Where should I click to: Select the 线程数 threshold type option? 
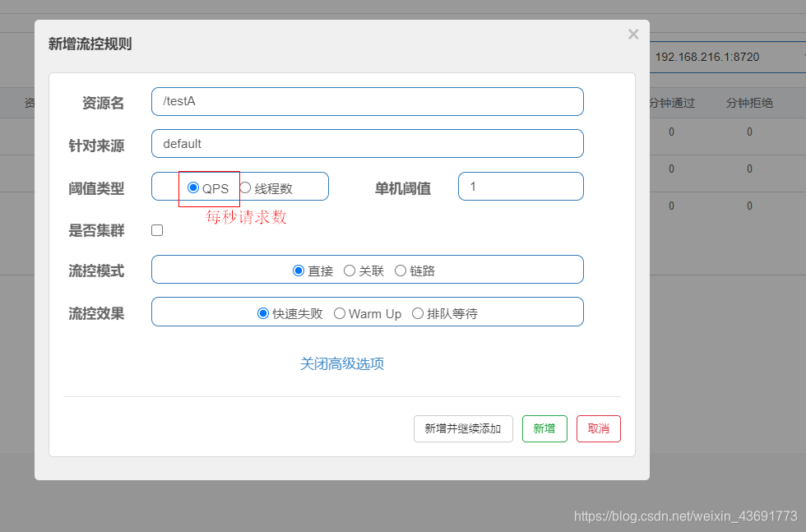tap(245, 186)
